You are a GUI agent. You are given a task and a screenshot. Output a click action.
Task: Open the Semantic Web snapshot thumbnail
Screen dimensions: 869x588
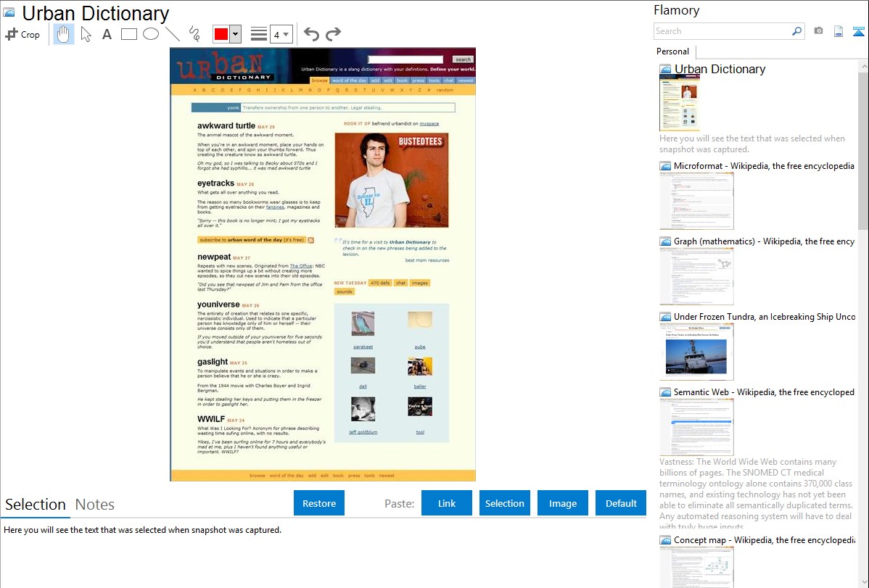point(696,427)
